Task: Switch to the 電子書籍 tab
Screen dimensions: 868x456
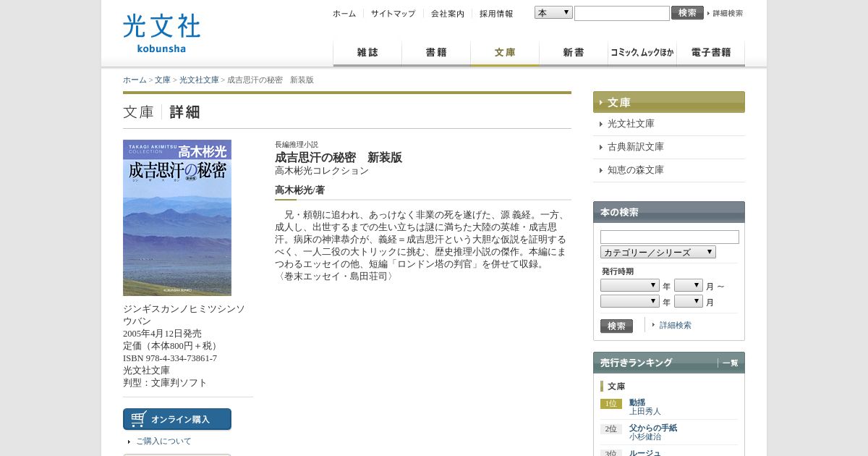Action: pos(710,54)
